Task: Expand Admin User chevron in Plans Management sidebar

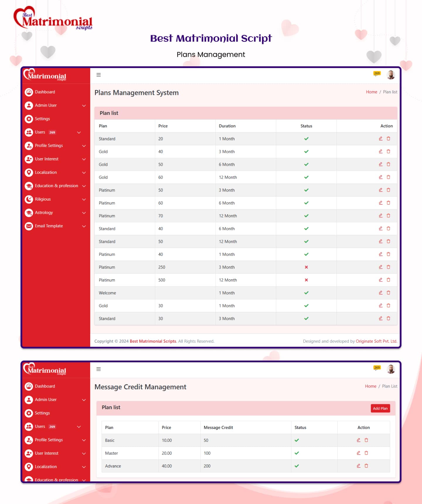Action: click(x=84, y=106)
